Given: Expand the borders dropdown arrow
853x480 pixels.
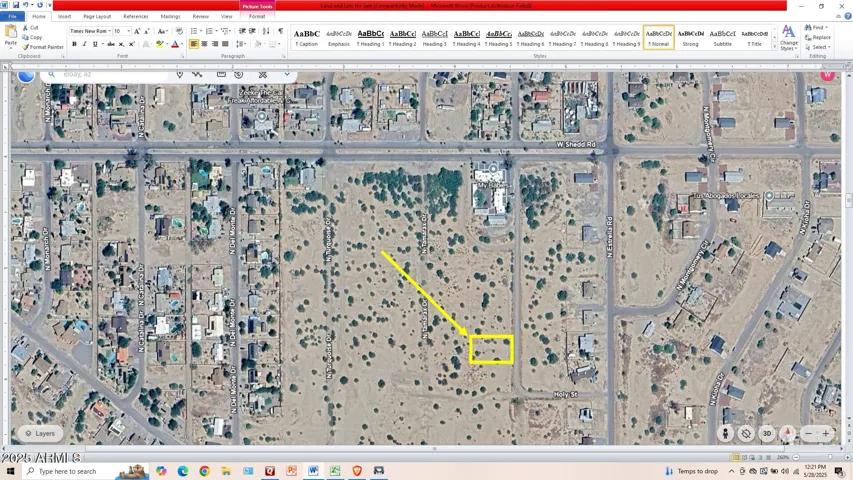Looking at the screenshot, I should pyautogui.click(x=280, y=44).
